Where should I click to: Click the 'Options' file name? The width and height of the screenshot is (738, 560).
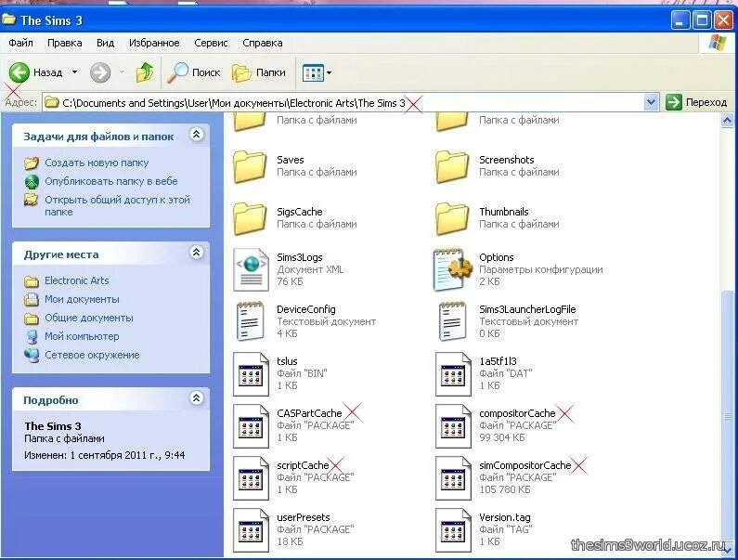(x=496, y=257)
